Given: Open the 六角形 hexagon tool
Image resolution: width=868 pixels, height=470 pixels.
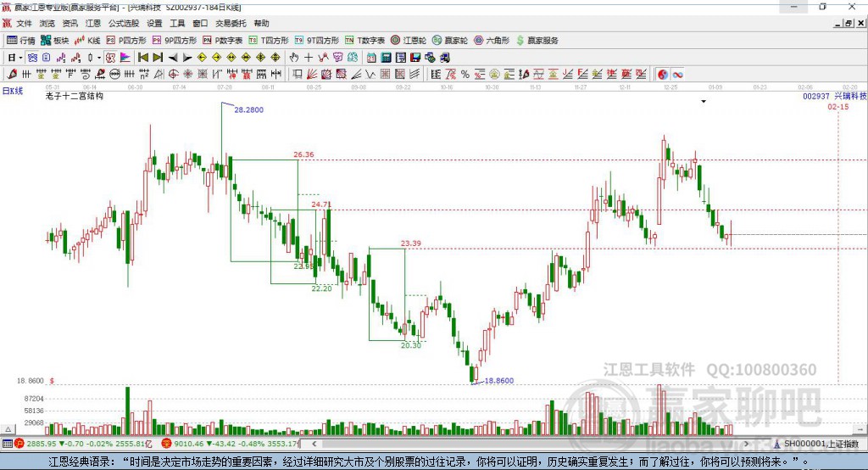Looking at the screenshot, I should click(492, 41).
